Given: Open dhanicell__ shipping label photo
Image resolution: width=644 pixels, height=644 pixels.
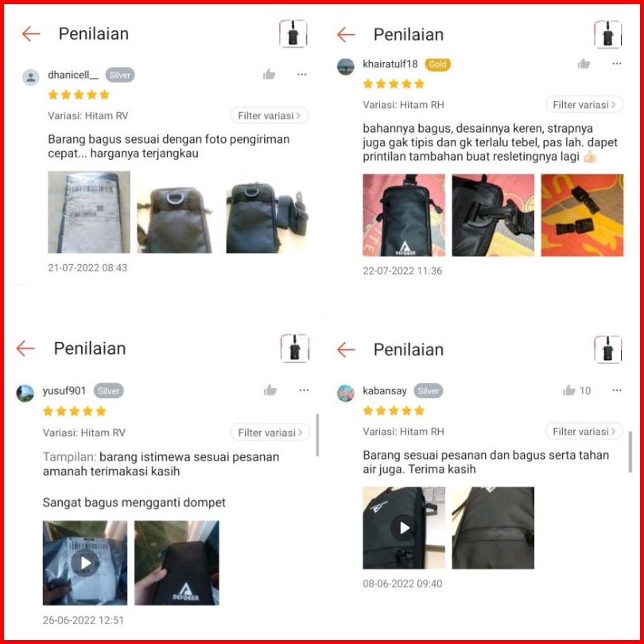Looking at the screenshot, I should click(89, 212).
